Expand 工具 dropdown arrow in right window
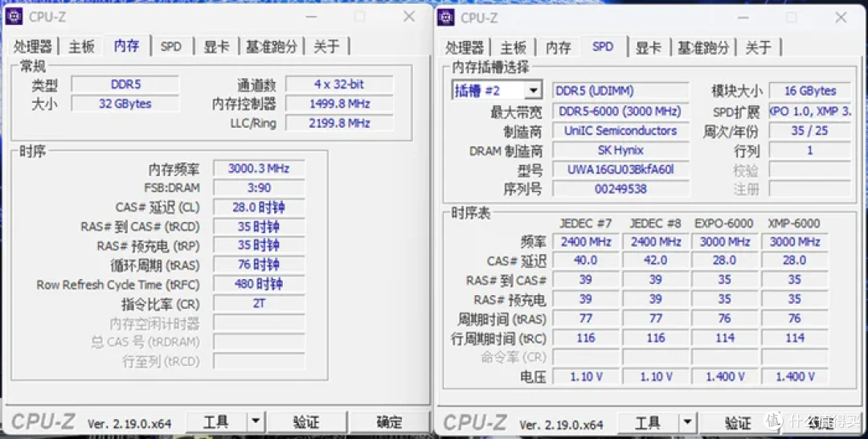868x439 pixels. [687, 424]
